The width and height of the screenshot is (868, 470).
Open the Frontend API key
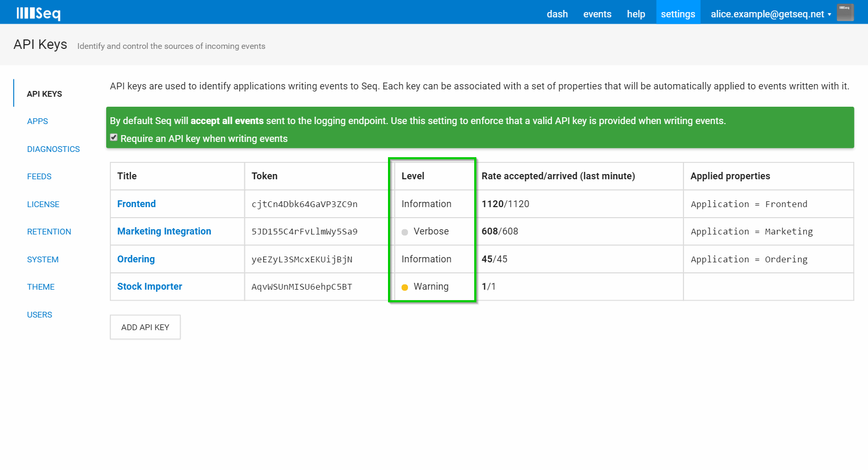137,203
